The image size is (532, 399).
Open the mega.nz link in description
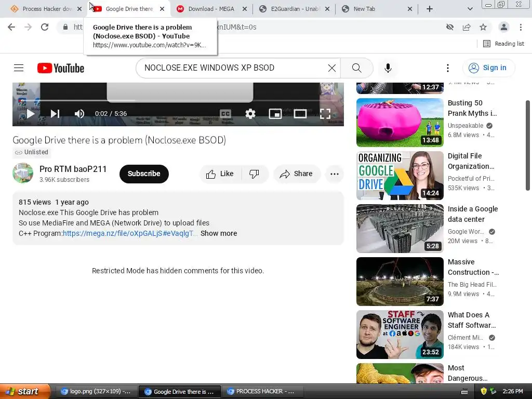tap(128, 233)
